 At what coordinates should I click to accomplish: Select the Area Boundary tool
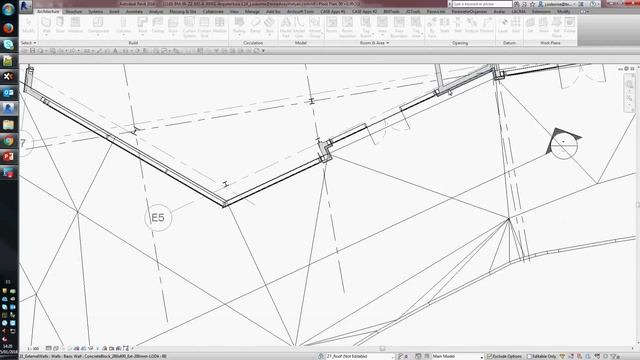[x=399, y=27]
